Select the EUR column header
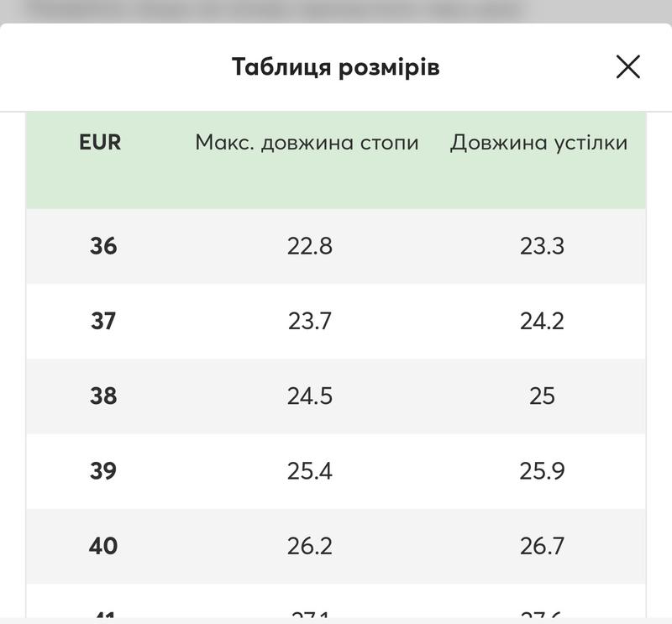Screen dimensions: 672x624 tap(100, 142)
